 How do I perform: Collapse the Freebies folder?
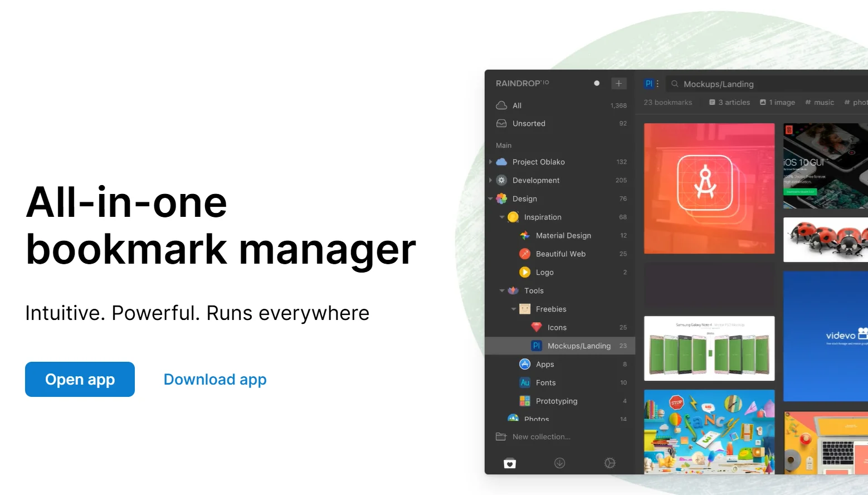(514, 309)
